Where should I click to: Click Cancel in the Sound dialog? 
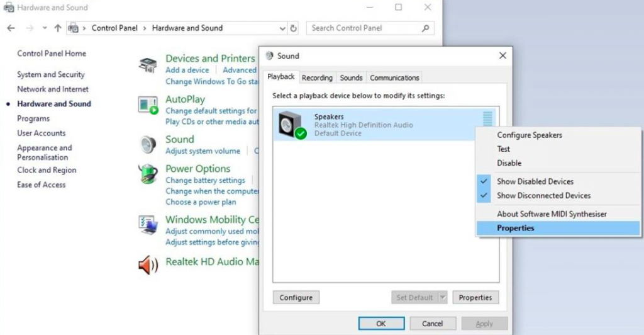click(x=433, y=324)
